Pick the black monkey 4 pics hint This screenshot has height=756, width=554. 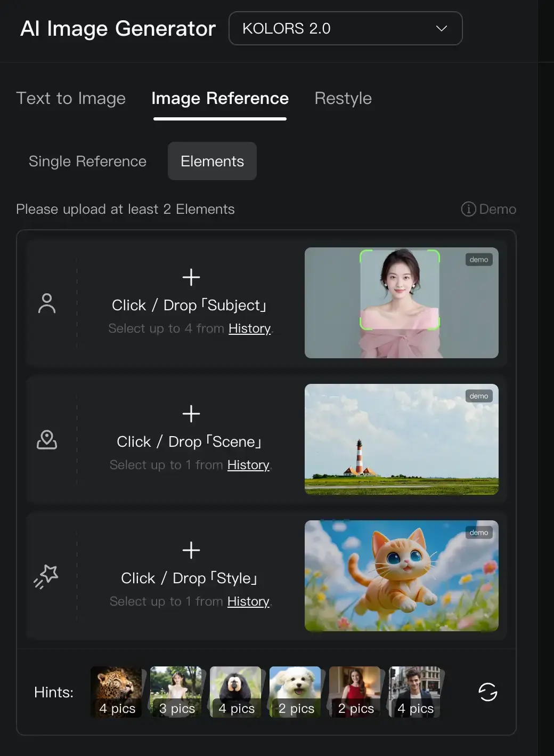pos(237,692)
